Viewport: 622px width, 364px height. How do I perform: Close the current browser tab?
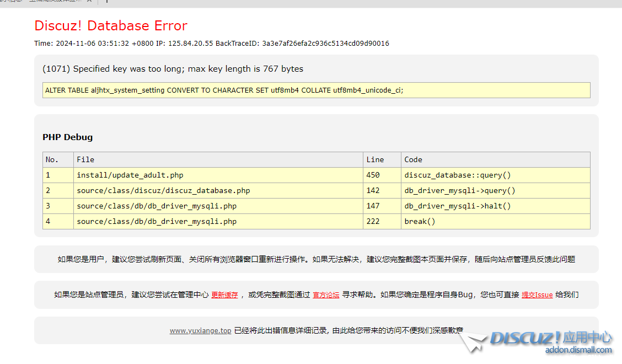pyautogui.click(x=89, y=1)
